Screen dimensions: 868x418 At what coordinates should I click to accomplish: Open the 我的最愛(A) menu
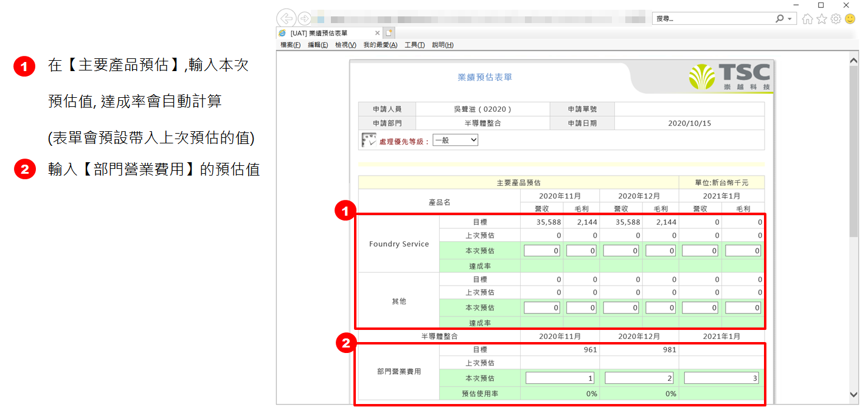380,45
